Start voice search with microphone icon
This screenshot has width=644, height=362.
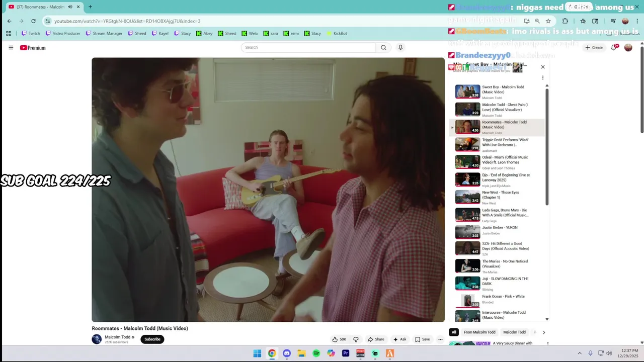click(x=400, y=47)
